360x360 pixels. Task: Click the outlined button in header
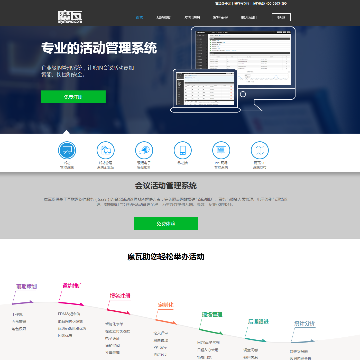click(281, 17)
